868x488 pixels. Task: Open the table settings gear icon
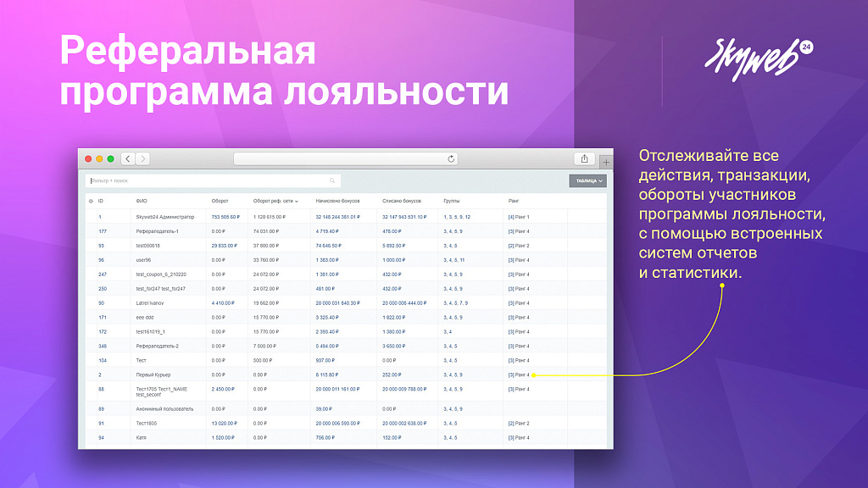point(91,201)
